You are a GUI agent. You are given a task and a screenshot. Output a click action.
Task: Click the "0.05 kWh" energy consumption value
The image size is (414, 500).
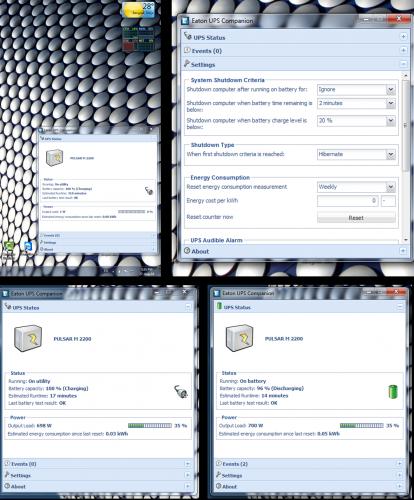point(328,434)
